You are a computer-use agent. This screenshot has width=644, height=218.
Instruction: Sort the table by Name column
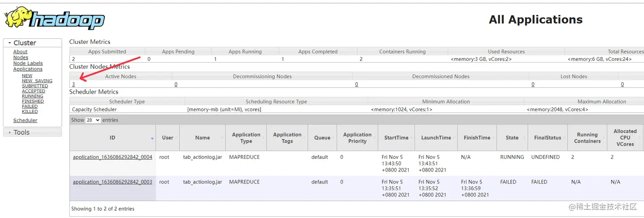[202, 138]
